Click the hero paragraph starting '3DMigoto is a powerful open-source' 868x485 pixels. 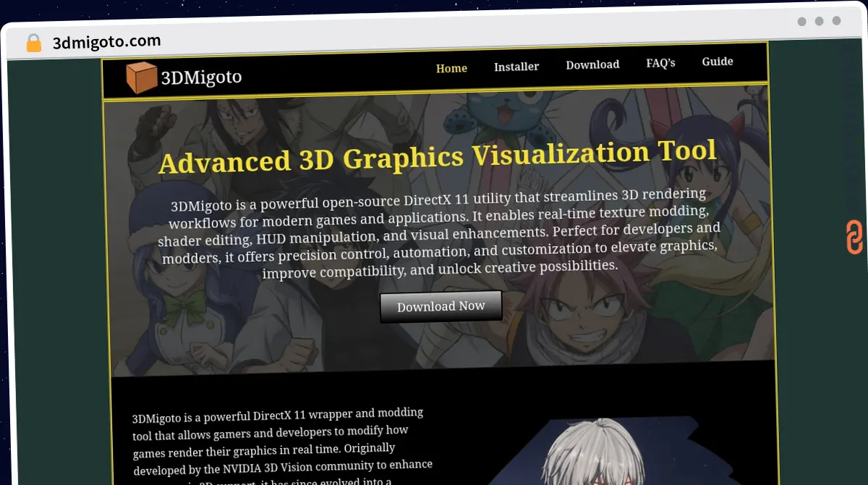tap(439, 234)
